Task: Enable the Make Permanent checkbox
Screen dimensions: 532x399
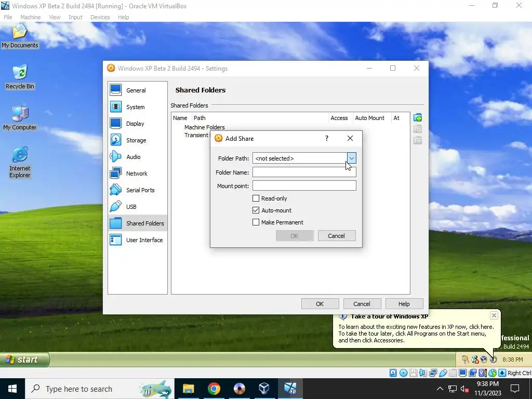Action: click(256, 222)
